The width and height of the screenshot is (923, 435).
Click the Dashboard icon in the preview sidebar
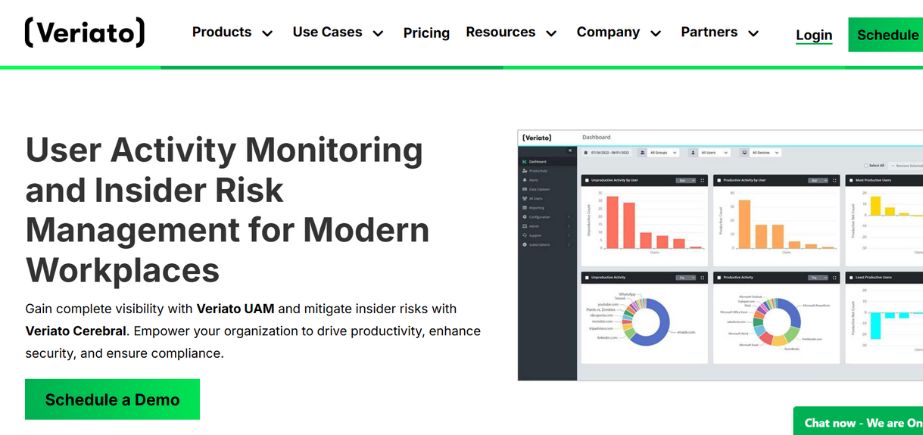pos(524,162)
